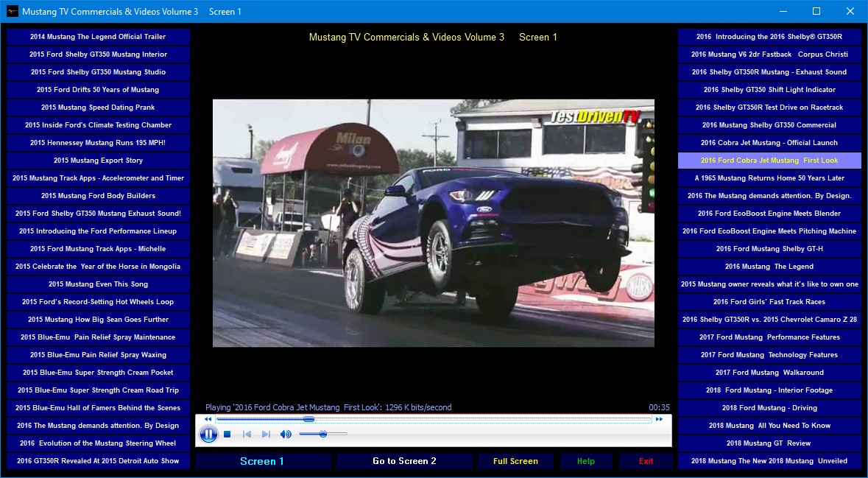Play 2015 Ford Shelby GT350 Mustang Exhaust Sound!
The width and height of the screenshot is (868, 478).
98,214
